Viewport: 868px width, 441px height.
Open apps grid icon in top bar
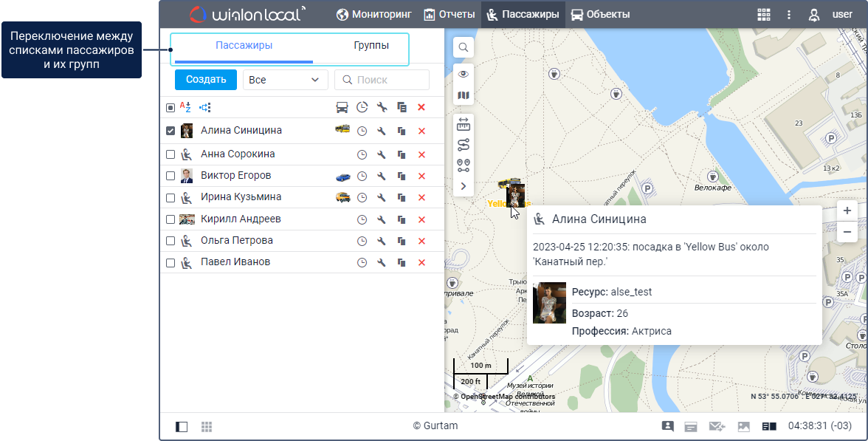764,14
